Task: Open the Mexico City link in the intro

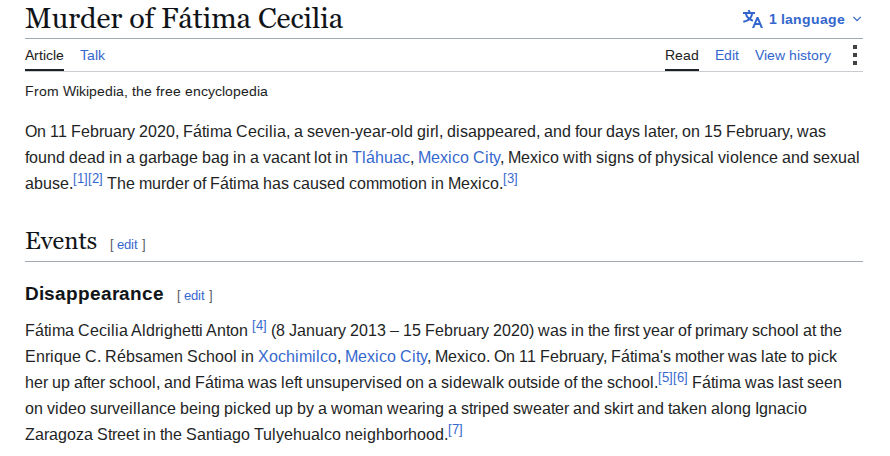Action: [459, 157]
